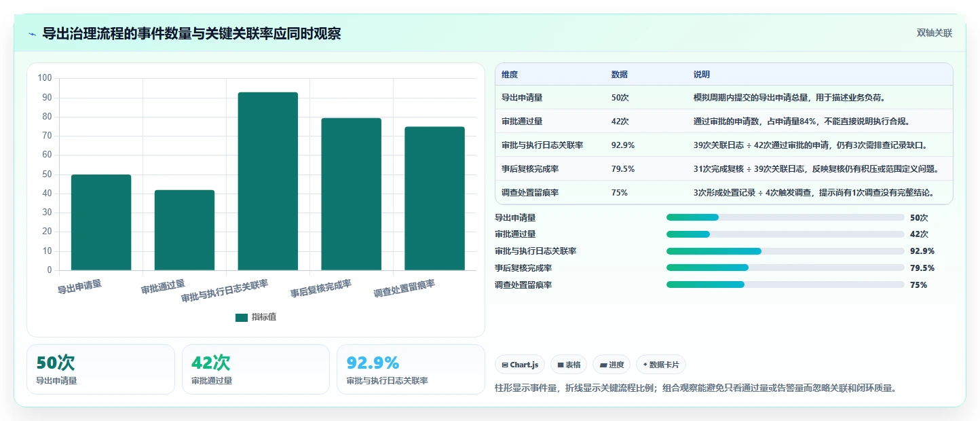Click the 数据卡片 tag

(661, 365)
